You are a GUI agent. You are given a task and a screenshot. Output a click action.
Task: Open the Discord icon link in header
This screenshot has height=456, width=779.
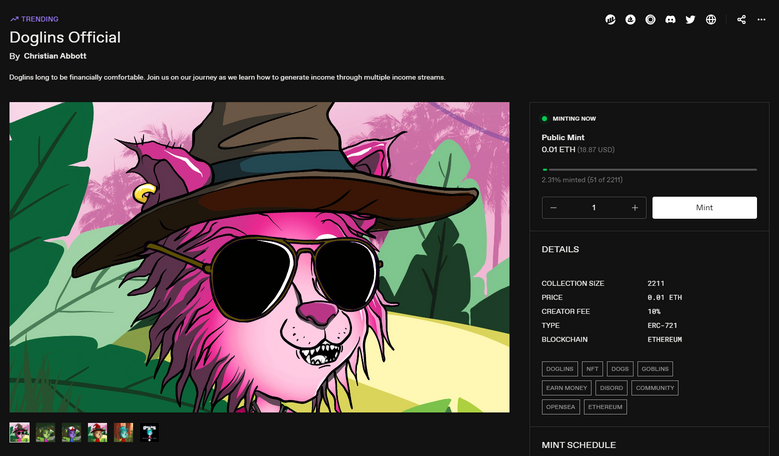pos(670,19)
